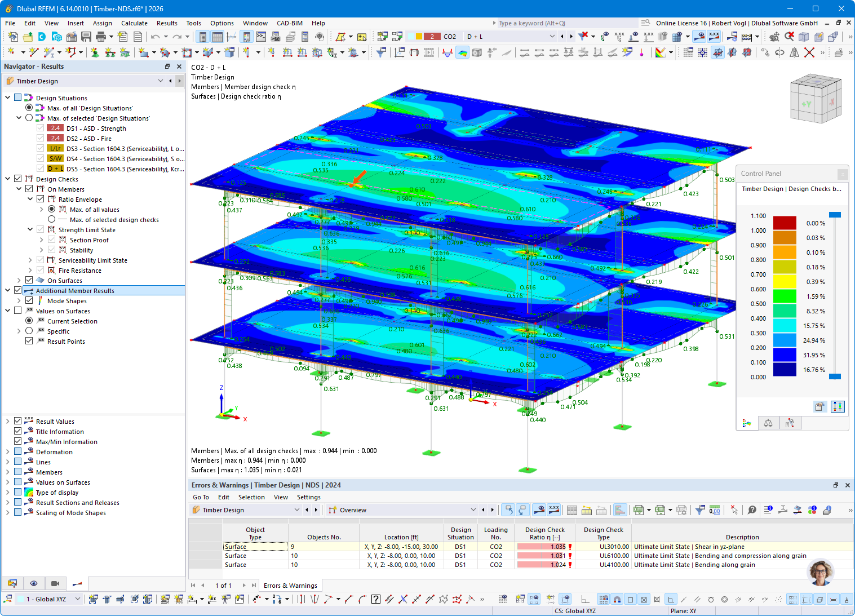855x616 pixels.
Task: Click the Open file folder icon
Action: tap(27, 37)
